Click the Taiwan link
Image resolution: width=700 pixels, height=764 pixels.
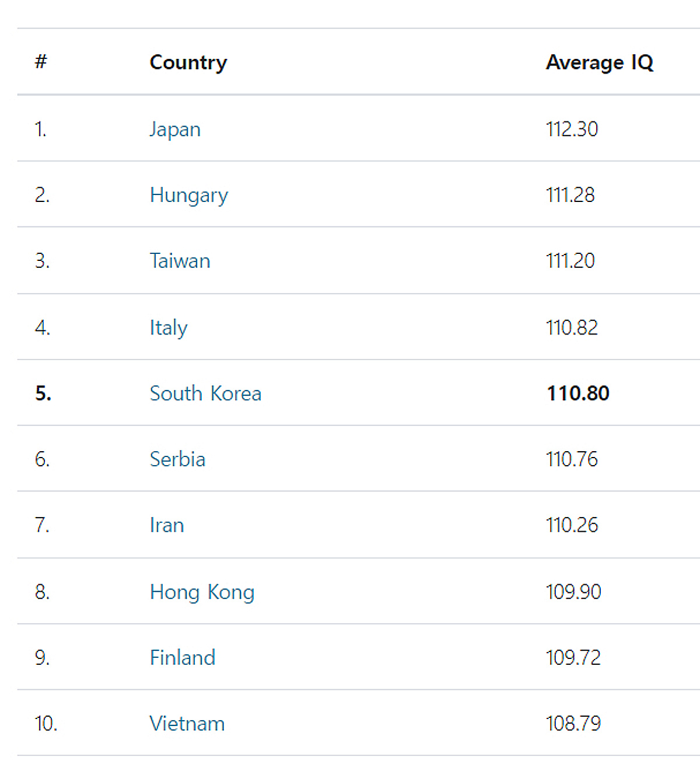pyautogui.click(x=180, y=261)
